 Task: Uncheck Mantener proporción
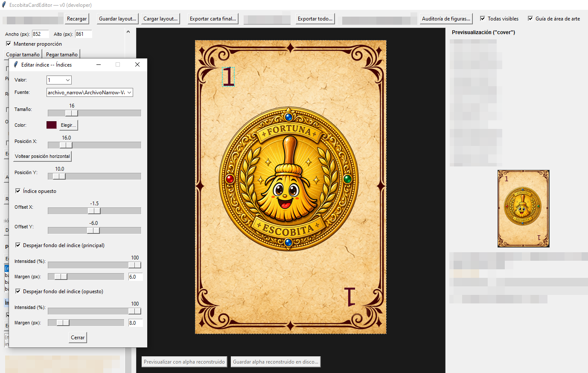[9, 44]
